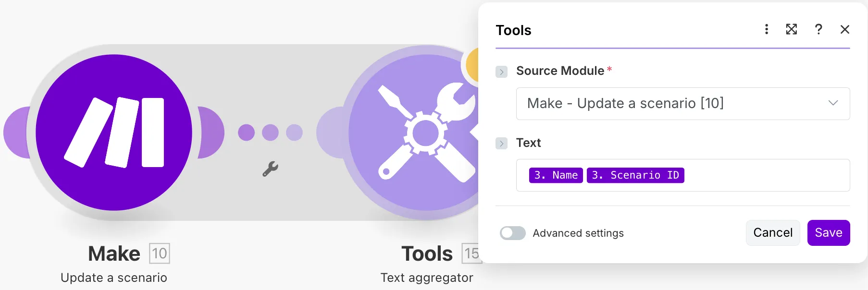The height and width of the screenshot is (290, 868).
Task: Open the Tools Text aggregator module
Action: (x=413, y=133)
